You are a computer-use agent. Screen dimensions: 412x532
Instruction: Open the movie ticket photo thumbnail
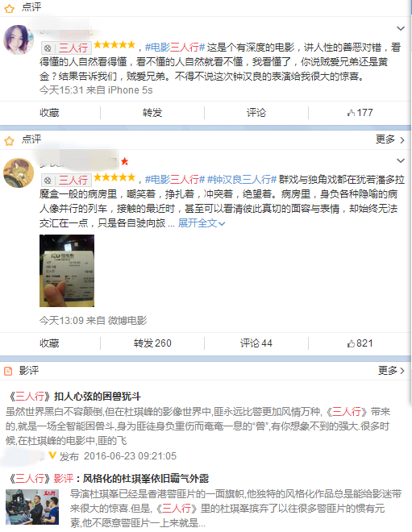67,271
